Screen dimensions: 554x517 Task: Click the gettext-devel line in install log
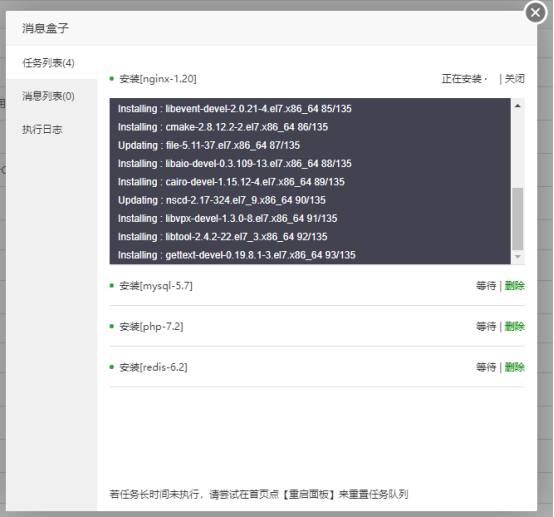coord(237,255)
